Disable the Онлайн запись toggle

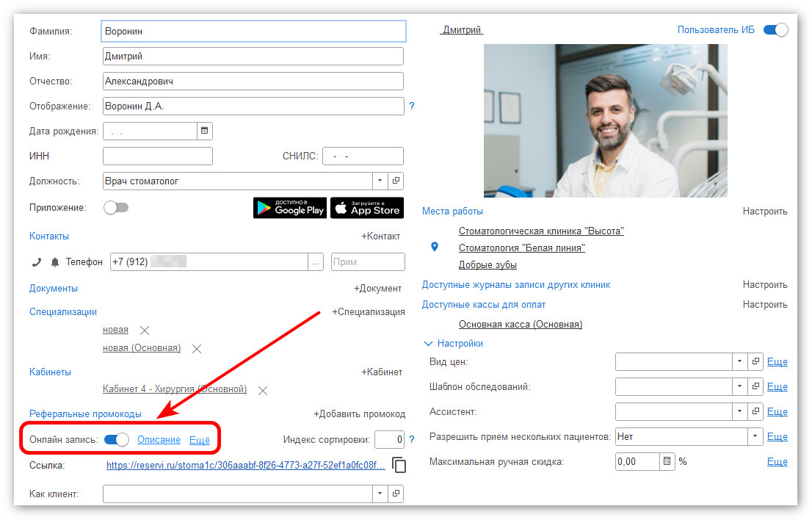tap(117, 440)
